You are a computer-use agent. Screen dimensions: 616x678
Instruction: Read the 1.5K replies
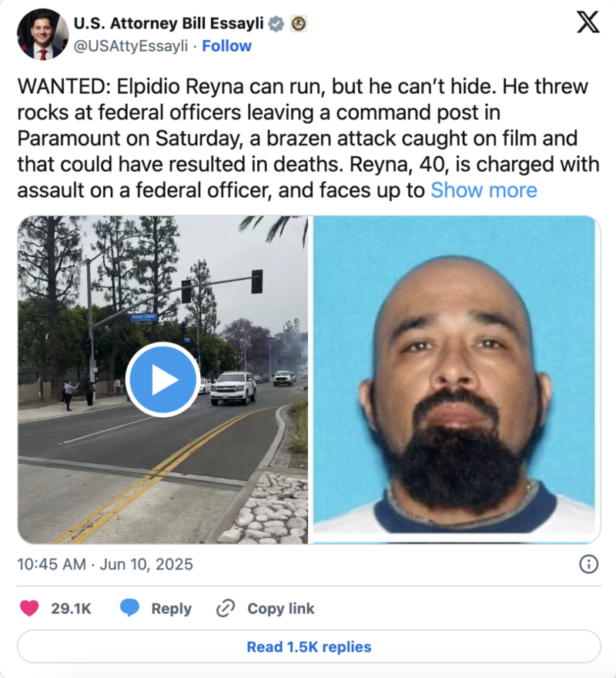tap(309, 646)
